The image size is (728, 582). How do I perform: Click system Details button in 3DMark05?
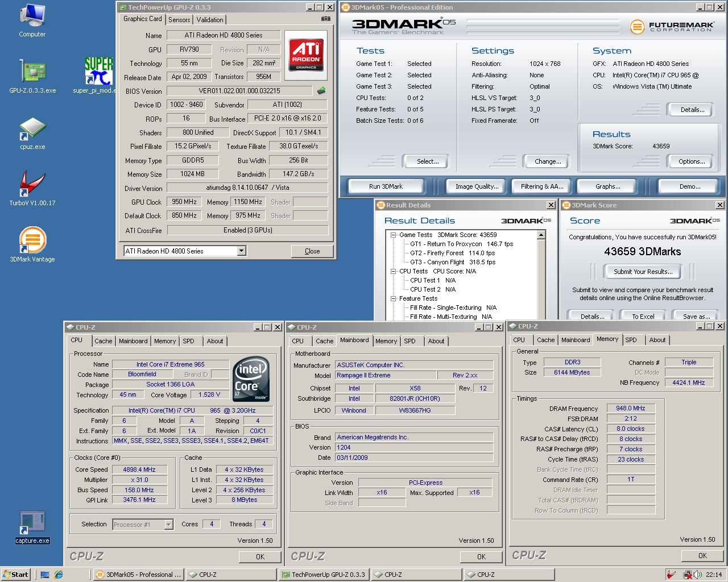(692, 110)
